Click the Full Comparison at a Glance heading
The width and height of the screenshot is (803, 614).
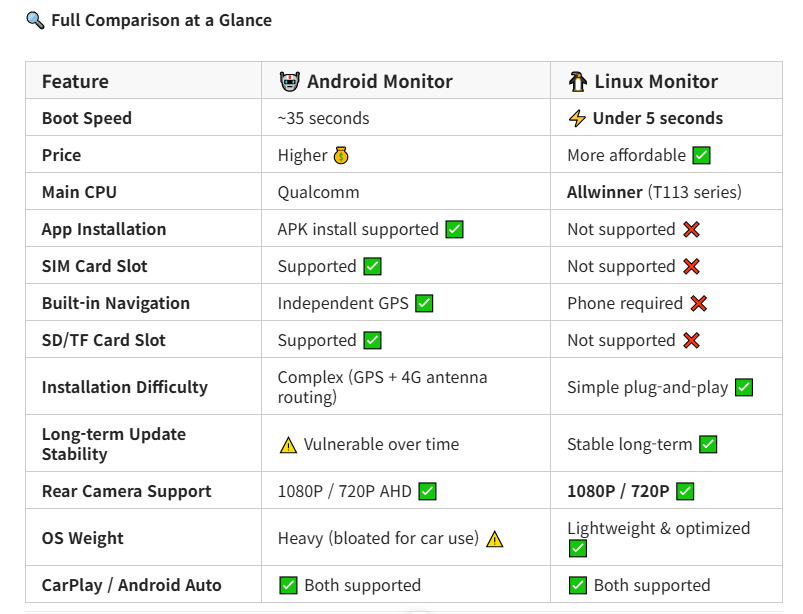[x=161, y=20]
